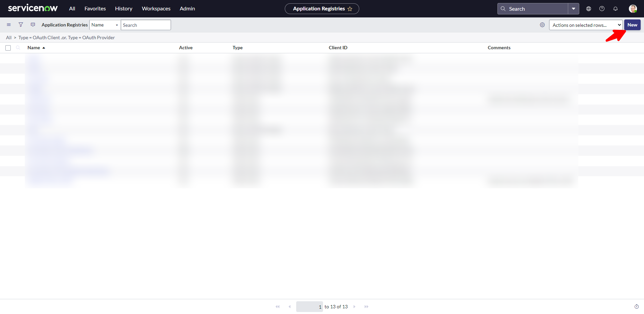644x314 pixels.
Task: Click the All breadcrumb link
Action: [9, 38]
